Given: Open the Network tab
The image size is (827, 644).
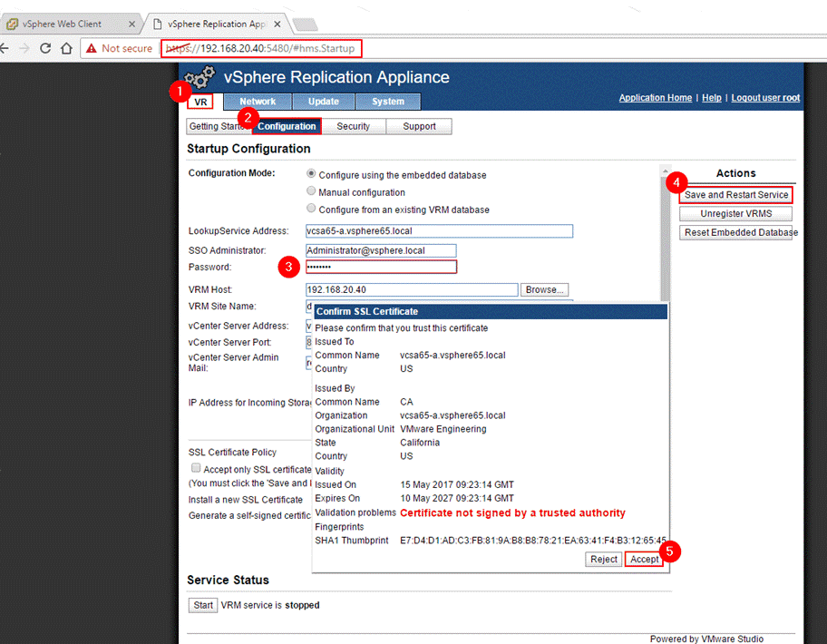Looking at the screenshot, I should (x=258, y=102).
